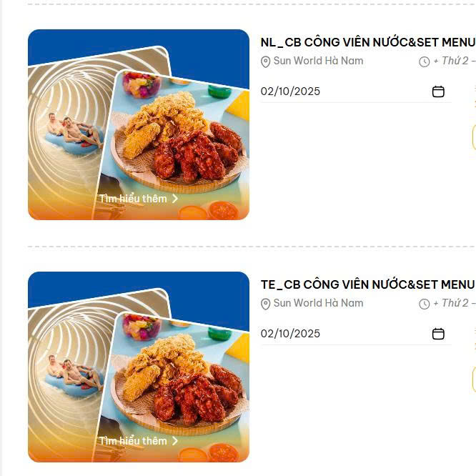Click 'Sun World Hà Nam' under NL_CB title
This screenshot has height=476, width=476.
[x=318, y=61]
